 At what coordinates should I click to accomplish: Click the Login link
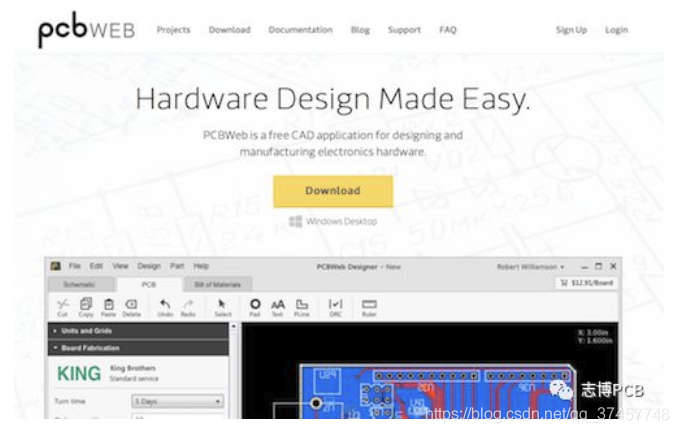(x=616, y=30)
